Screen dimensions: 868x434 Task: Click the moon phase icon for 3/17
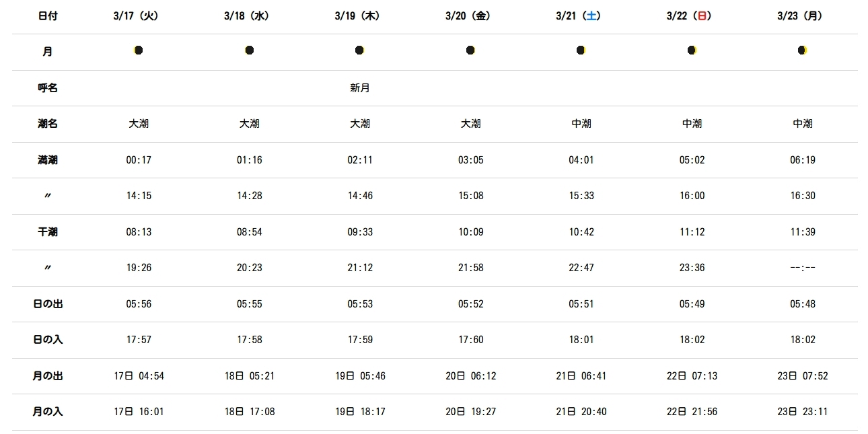point(139,50)
